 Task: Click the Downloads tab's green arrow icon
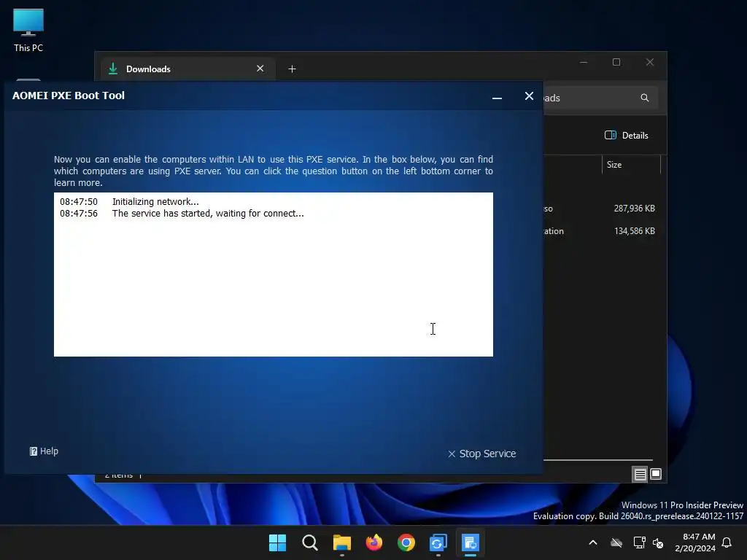coord(113,69)
